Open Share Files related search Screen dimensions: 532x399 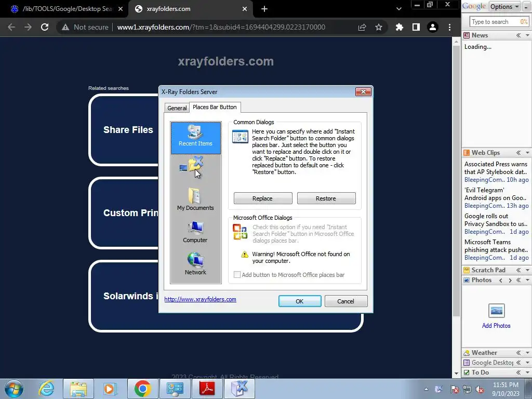(128, 129)
